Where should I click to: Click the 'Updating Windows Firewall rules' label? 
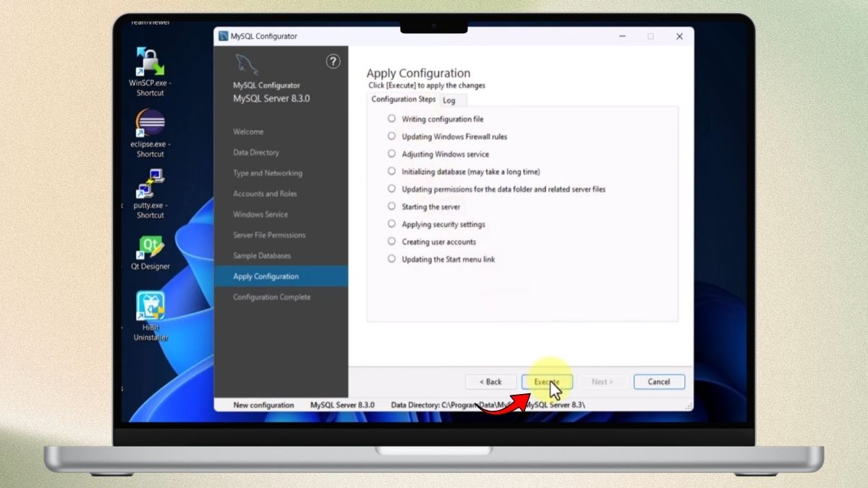455,137
